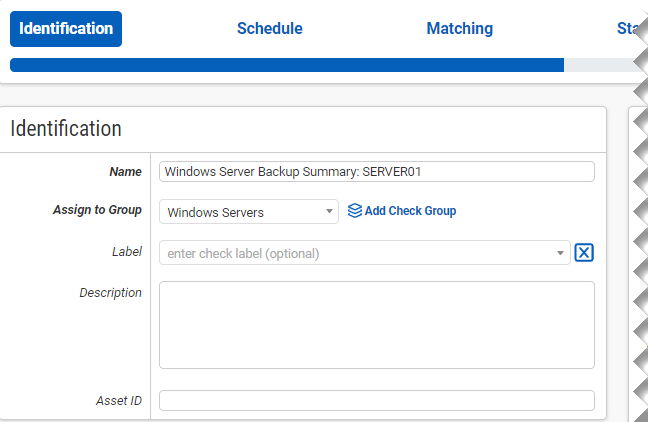The width and height of the screenshot is (648, 422).
Task: Focus the Name text field
Action: 376,171
